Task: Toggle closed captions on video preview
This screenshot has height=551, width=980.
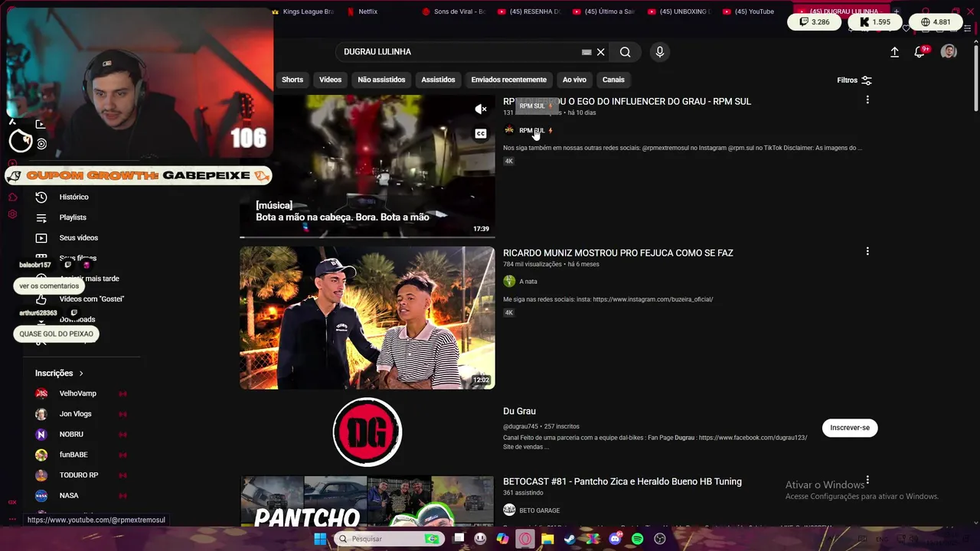Action: (481, 134)
